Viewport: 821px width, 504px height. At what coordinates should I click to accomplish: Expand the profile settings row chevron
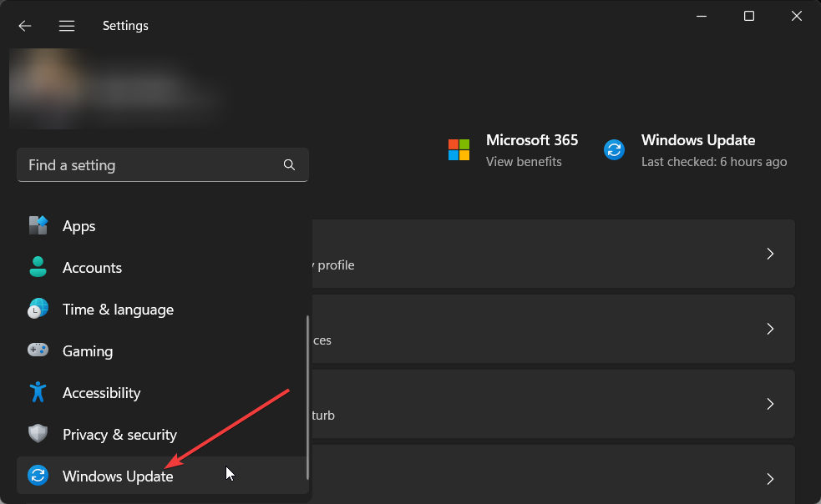pos(770,254)
